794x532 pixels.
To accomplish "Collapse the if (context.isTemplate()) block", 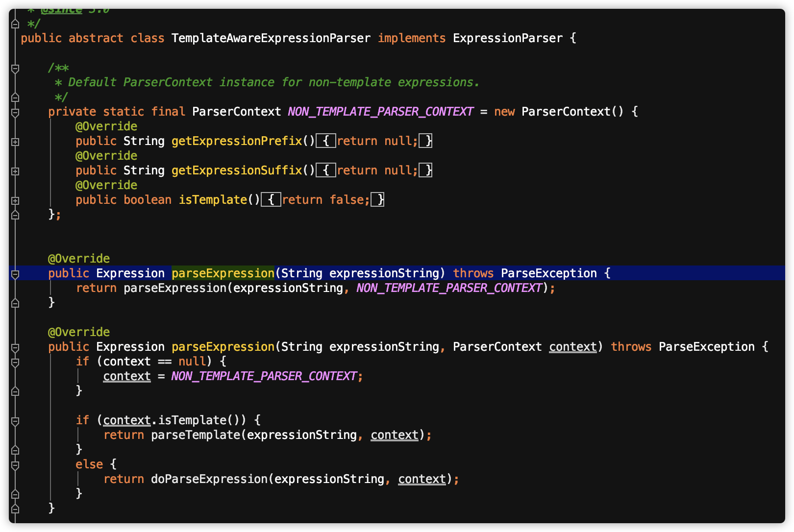I will [15, 421].
